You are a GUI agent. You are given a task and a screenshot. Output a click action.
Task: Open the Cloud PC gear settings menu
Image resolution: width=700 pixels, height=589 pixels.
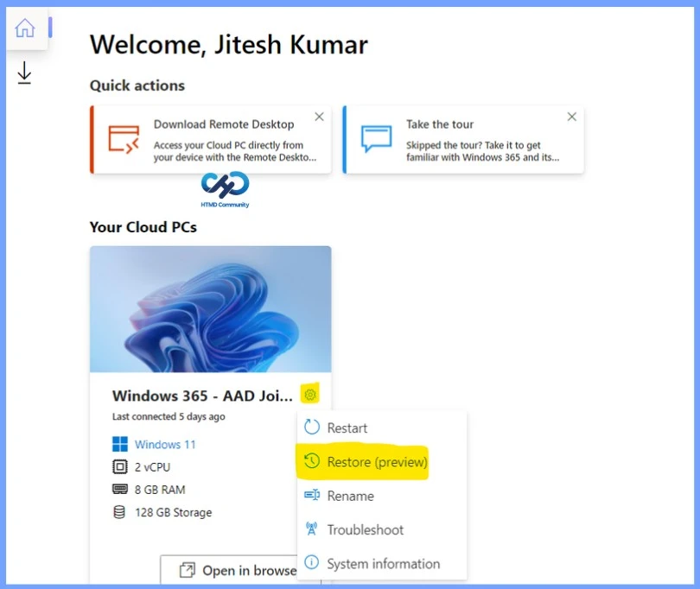tap(310, 395)
